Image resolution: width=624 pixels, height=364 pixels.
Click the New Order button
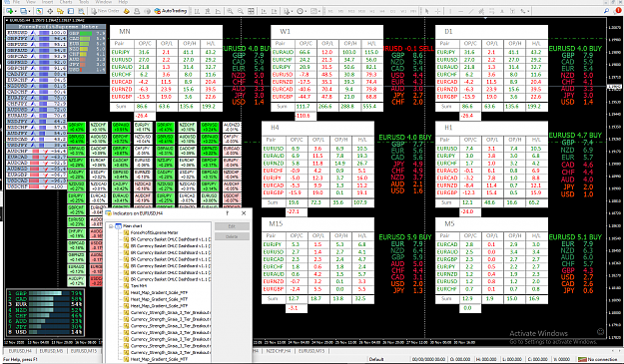105,11
